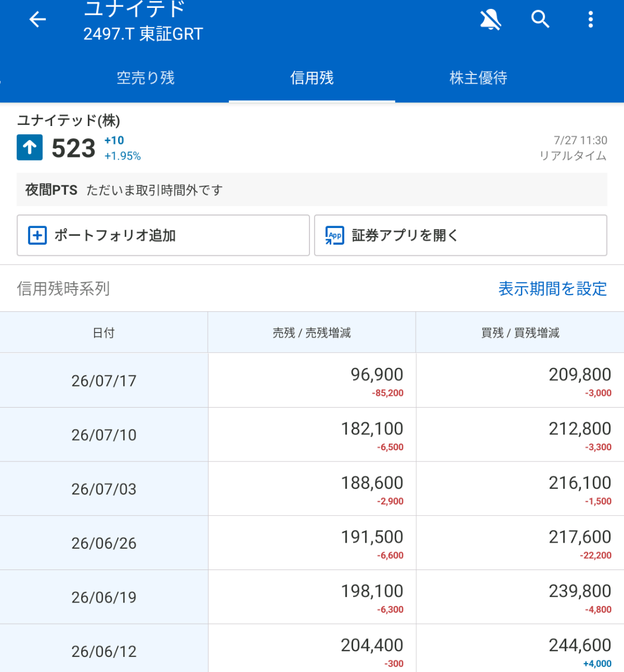624x672 pixels.
Task: Click the 191,500 sell balance value
Action: (372, 537)
